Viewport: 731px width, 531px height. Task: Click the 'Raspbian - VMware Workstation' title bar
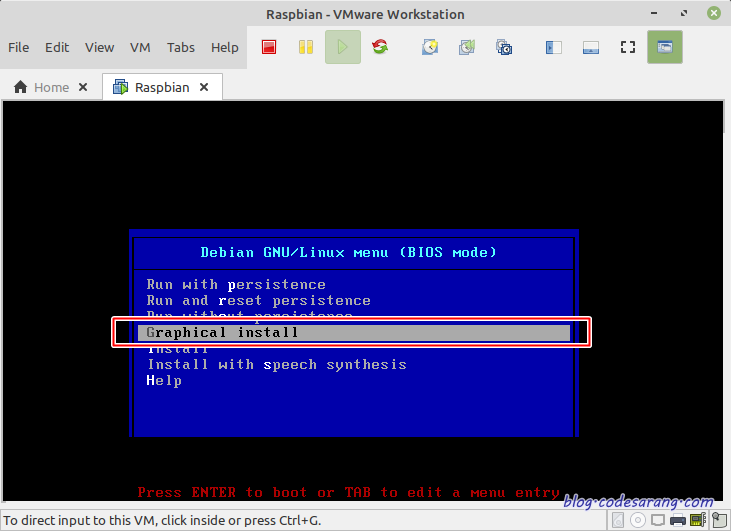pos(366,14)
